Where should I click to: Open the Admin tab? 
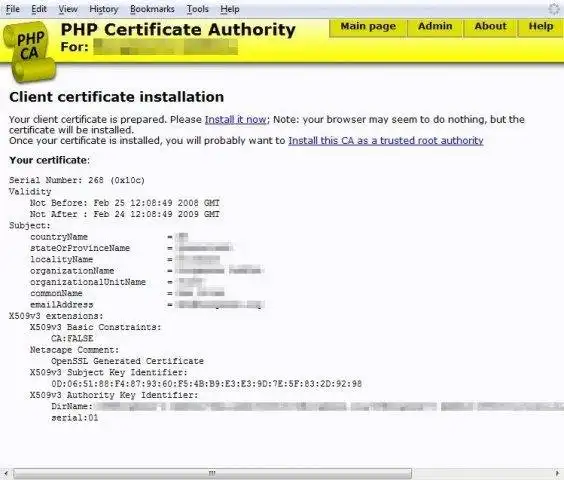coord(435,27)
